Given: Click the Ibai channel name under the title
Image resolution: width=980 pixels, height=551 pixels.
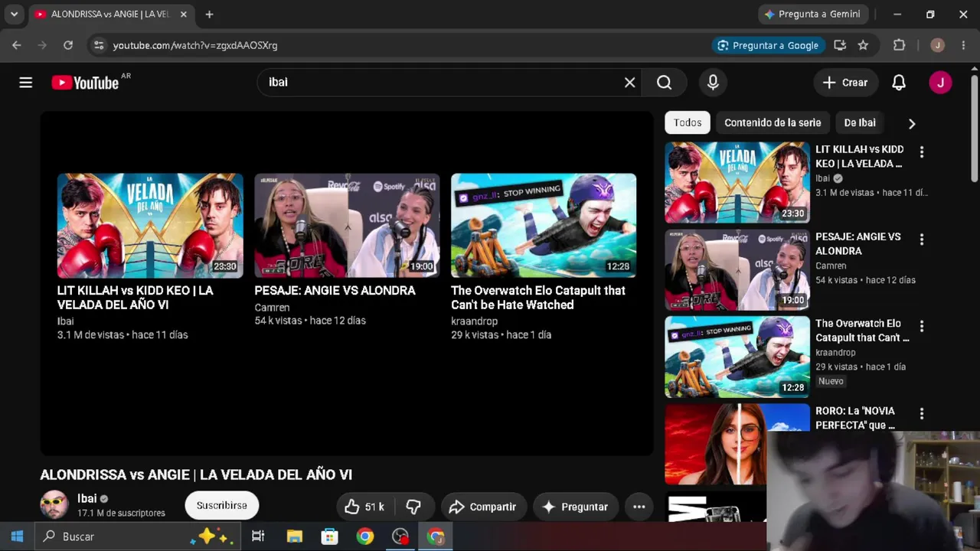Looking at the screenshot, I should [x=87, y=498].
